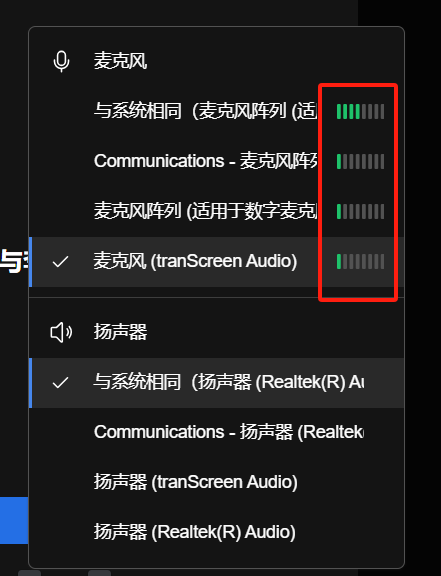The height and width of the screenshot is (576, 441).
Task: Click the level meter showing four green bars
Action: [x=361, y=111]
